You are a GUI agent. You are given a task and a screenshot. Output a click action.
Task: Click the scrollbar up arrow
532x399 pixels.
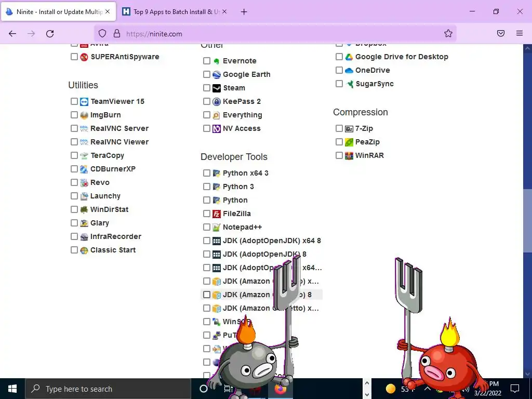(x=527, y=48)
